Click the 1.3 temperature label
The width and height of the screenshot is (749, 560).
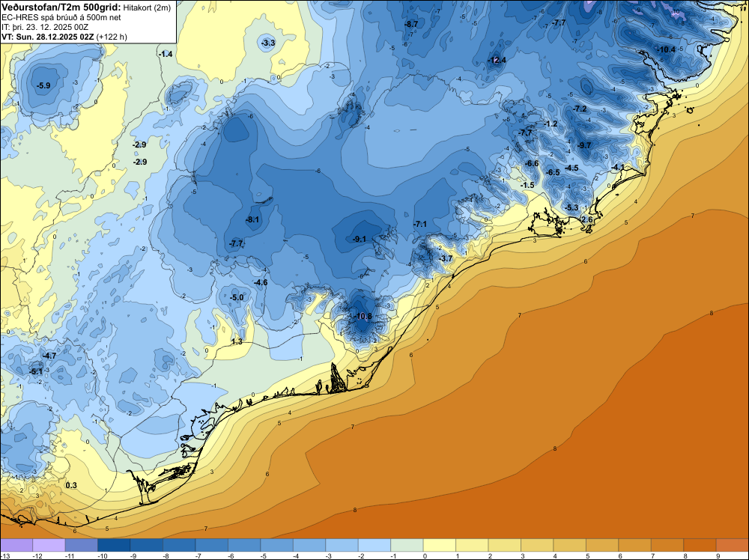coord(237,342)
